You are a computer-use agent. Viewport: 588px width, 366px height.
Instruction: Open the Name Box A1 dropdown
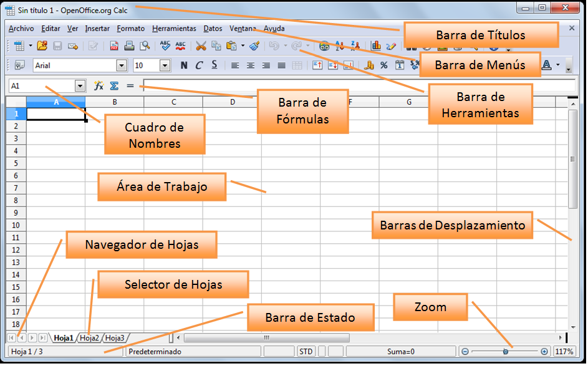click(80, 86)
